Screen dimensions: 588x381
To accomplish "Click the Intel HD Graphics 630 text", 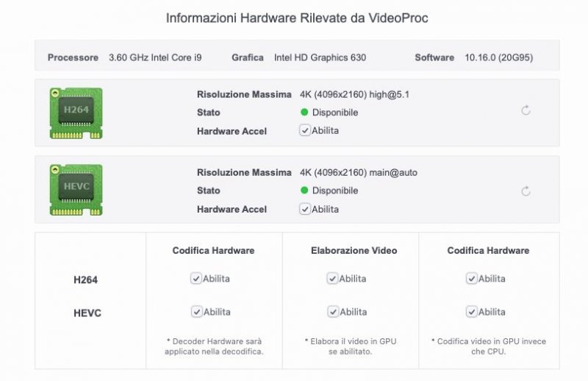I will pos(320,57).
